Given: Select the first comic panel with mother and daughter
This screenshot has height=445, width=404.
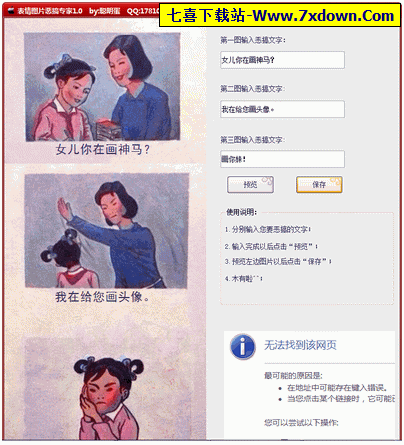Looking at the screenshot, I should click(x=102, y=86).
